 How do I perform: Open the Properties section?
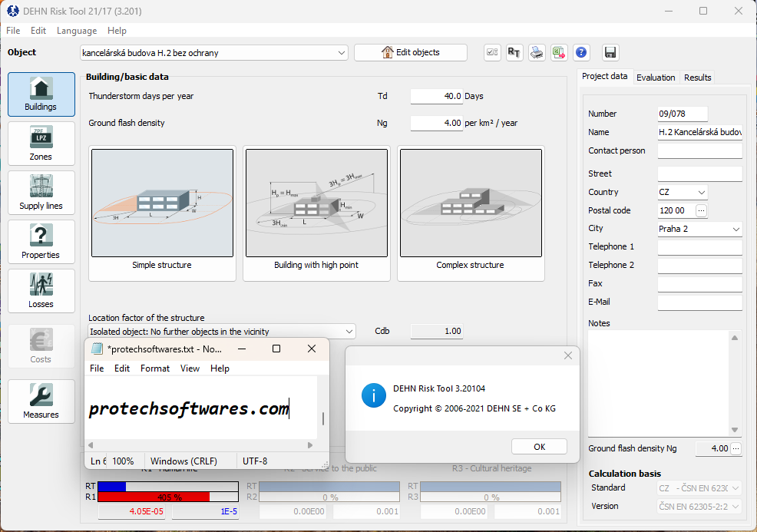[x=41, y=242]
